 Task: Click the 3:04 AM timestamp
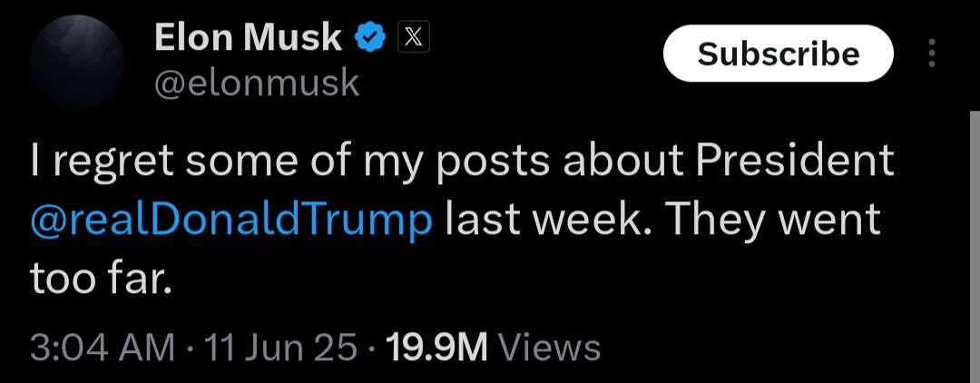point(103,348)
